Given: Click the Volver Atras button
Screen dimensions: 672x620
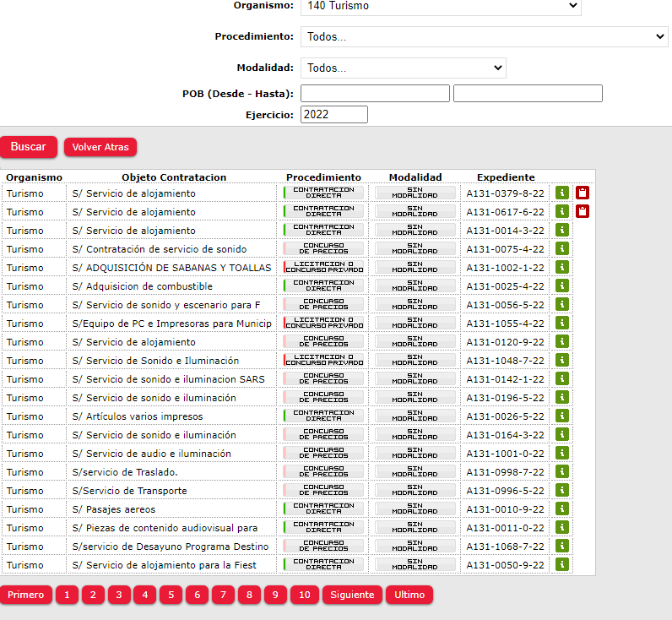Looking at the screenshot, I should coord(100,147).
